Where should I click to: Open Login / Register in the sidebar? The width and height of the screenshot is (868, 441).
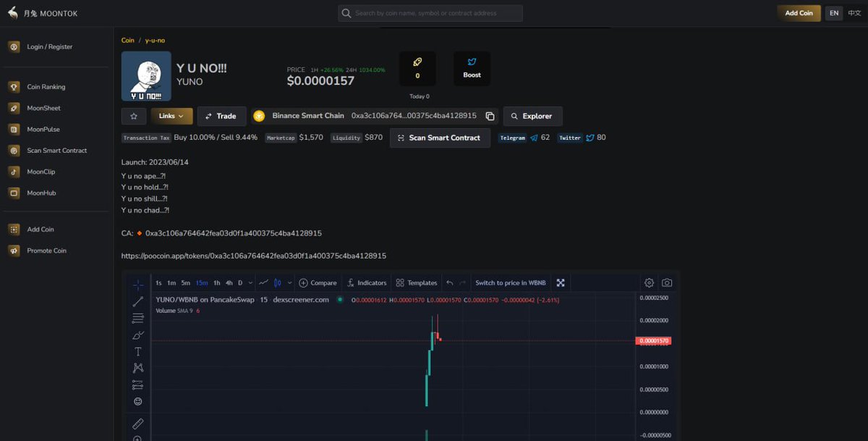(x=50, y=46)
